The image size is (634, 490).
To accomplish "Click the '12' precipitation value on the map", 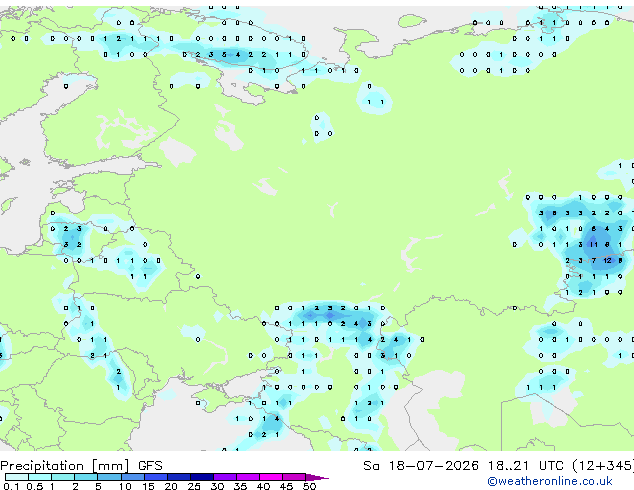I will (607, 260).
